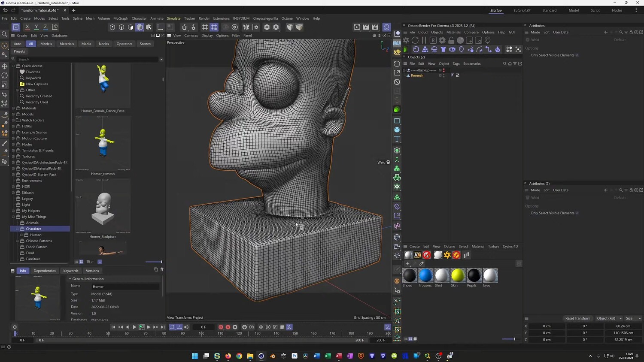
Task: Toggle timeline loop playback button
Action: (x=172, y=327)
